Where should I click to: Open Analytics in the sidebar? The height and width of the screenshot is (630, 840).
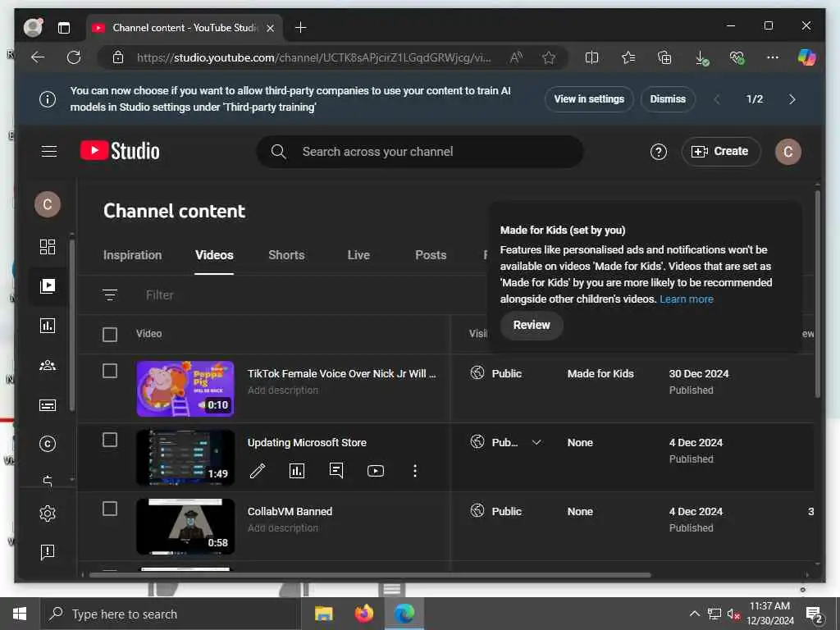48,326
